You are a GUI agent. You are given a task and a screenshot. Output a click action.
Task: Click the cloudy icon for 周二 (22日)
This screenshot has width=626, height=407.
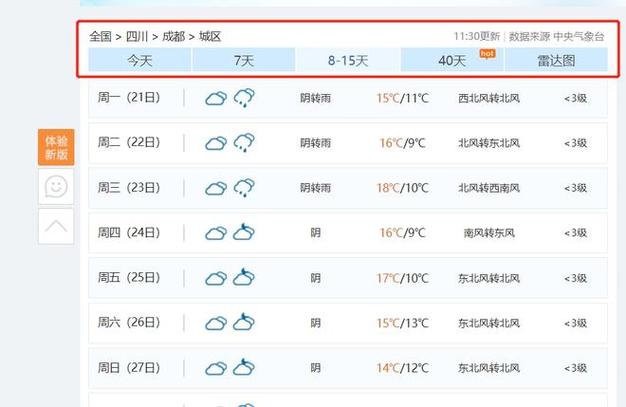[x=216, y=143]
